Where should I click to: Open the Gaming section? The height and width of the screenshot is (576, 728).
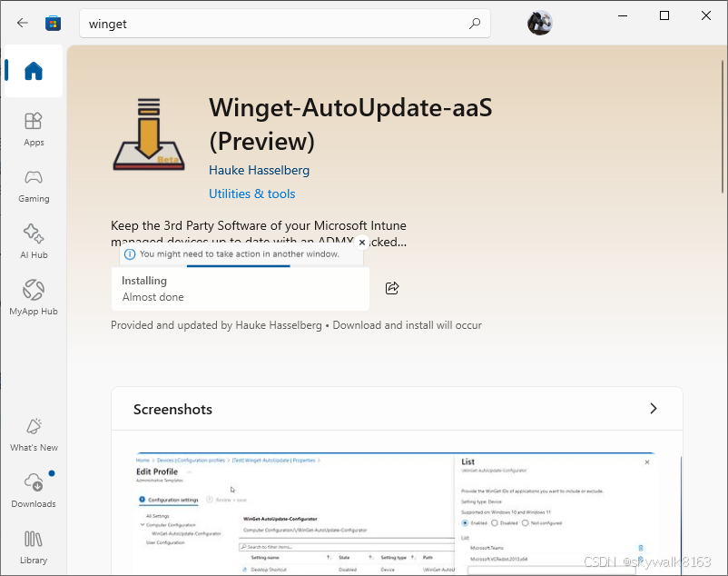click(34, 186)
